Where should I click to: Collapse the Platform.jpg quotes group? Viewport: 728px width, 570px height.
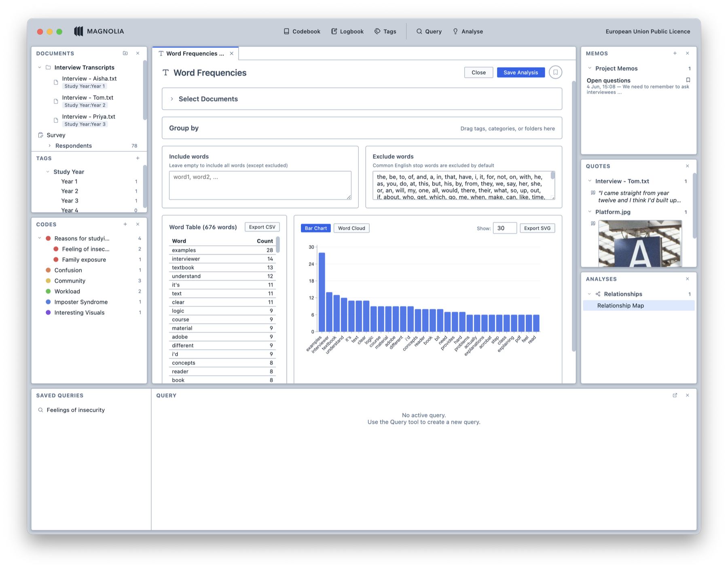coord(590,212)
